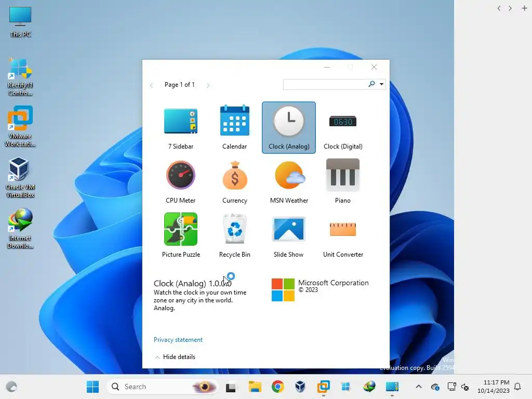Click the widgets icon at taskbar left
The height and width of the screenshot is (399, 532).
tap(11, 387)
